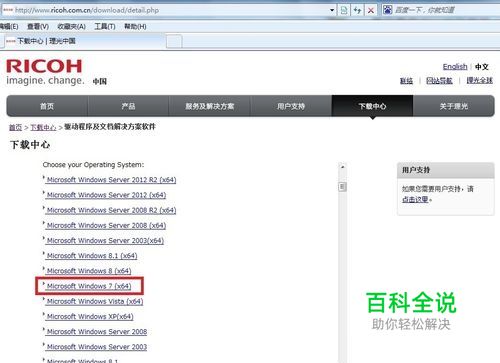The width and height of the screenshot is (500, 363).
Task: Open the 理光全球 global link
Action: (x=479, y=80)
